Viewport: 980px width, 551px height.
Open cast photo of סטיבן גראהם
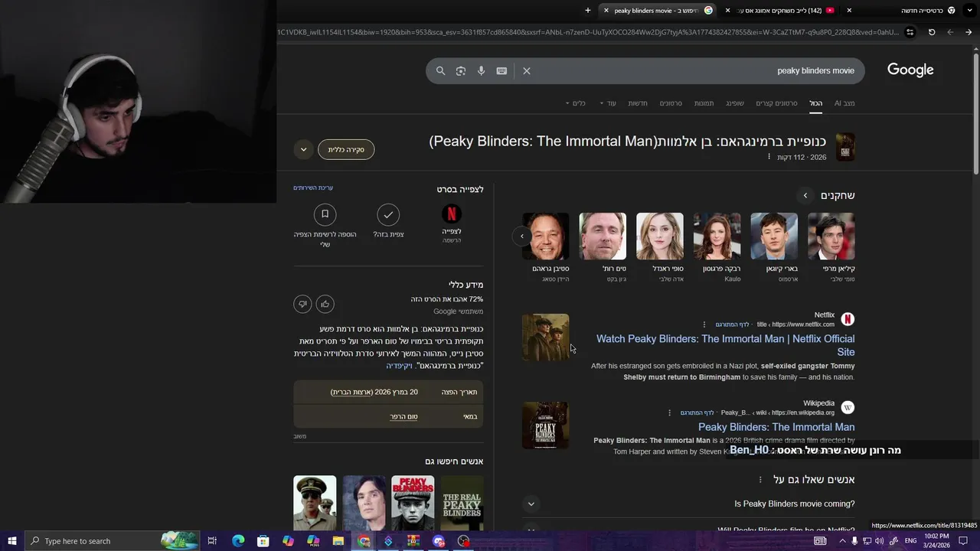point(545,236)
